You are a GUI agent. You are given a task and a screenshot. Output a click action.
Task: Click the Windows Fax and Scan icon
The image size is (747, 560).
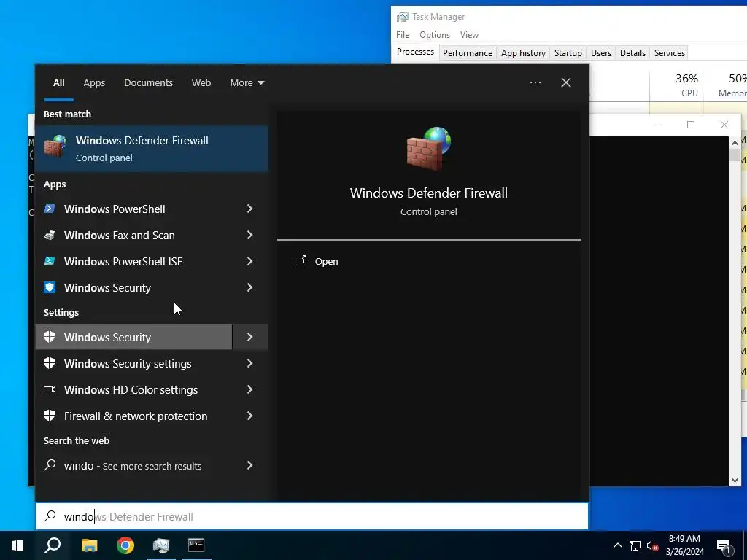(50, 235)
